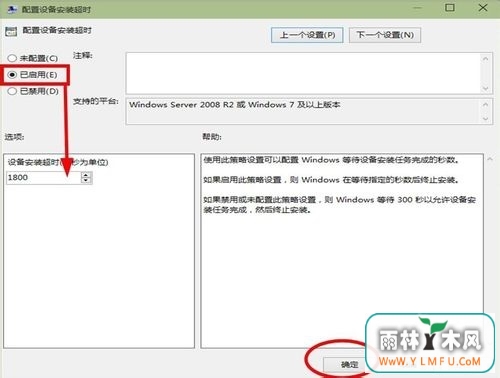Click the 帮助: label

tap(212, 137)
